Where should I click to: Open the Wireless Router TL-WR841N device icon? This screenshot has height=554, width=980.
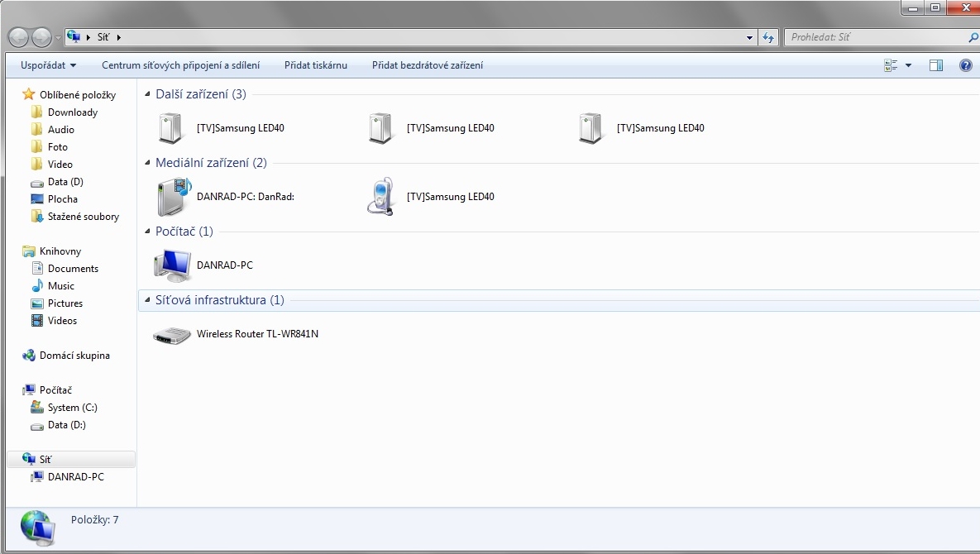172,335
